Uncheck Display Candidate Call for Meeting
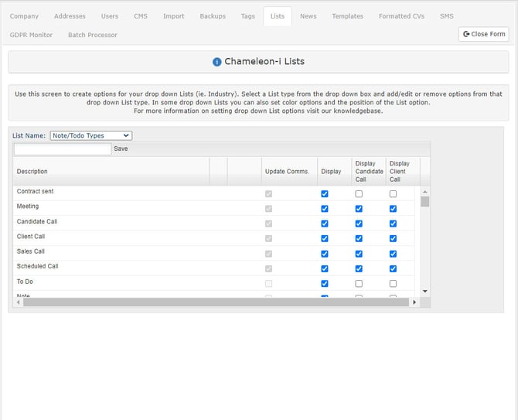This screenshot has height=420, width=518. click(359, 209)
